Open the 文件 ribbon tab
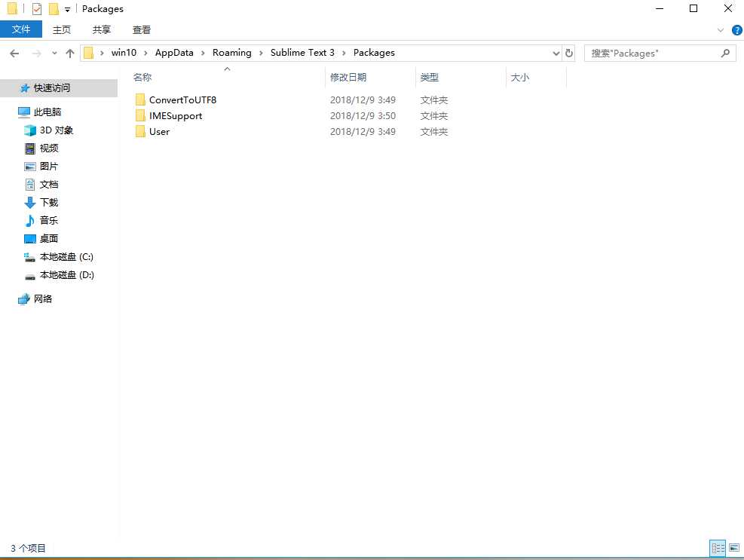Image resolution: width=744 pixels, height=560 pixels. tap(21, 29)
